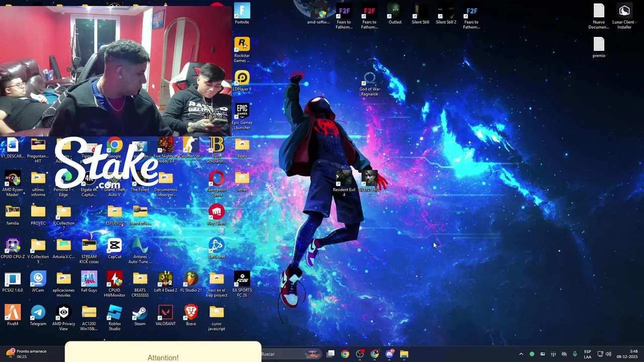The height and width of the screenshot is (362, 644).
Task: Toggle the microphone tray icon
Action: [x=575, y=354]
